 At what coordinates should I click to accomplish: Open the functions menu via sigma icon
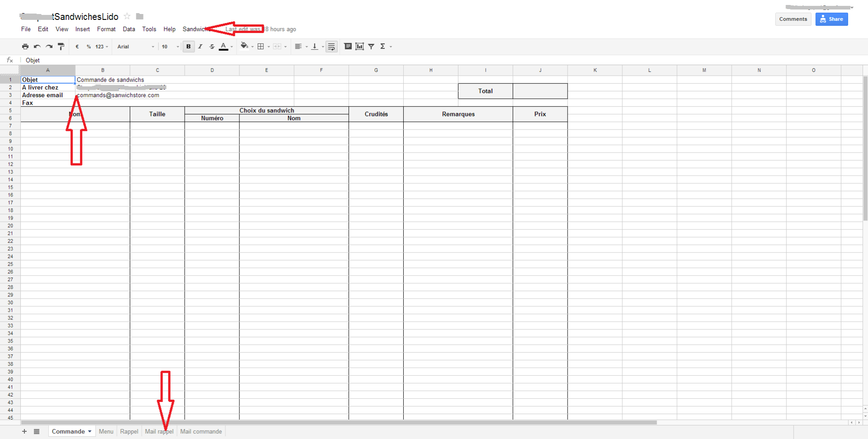[383, 46]
